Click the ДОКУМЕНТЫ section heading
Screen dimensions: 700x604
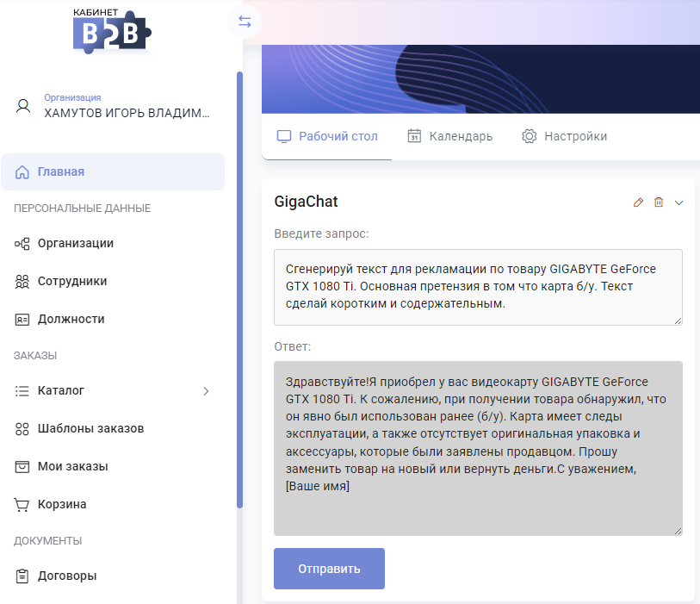(x=47, y=541)
